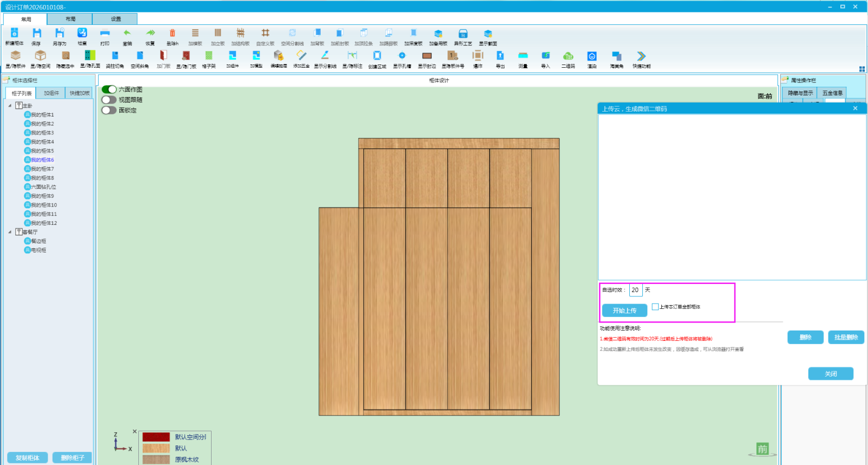Select the red 默认空间分 color swatch
Screen dimensions: 868x465
coord(156,437)
